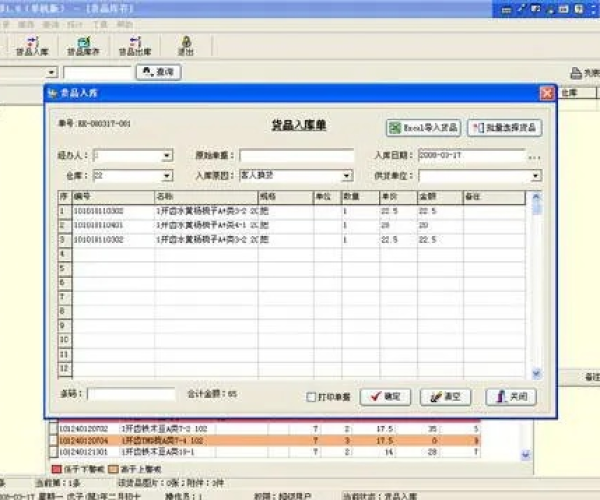Expand the 供货单位 dropdown

(536, 176)
